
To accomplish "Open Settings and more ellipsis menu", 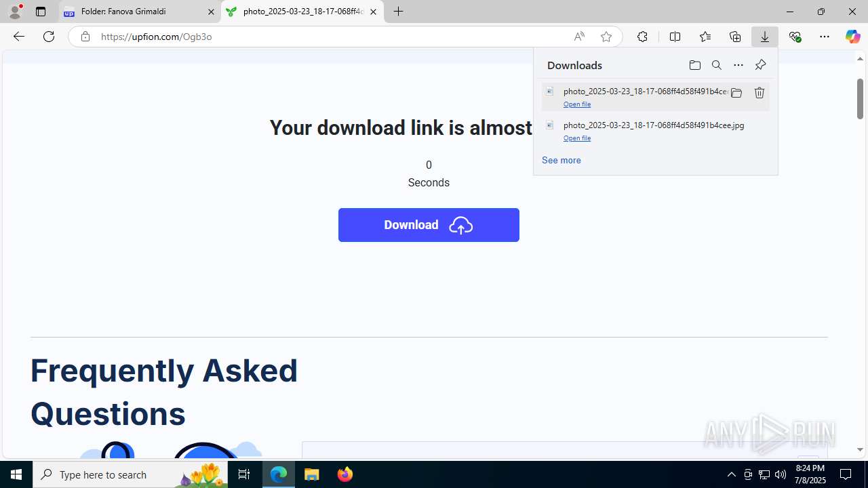I will pyautogui.click(x=825, y=37).
